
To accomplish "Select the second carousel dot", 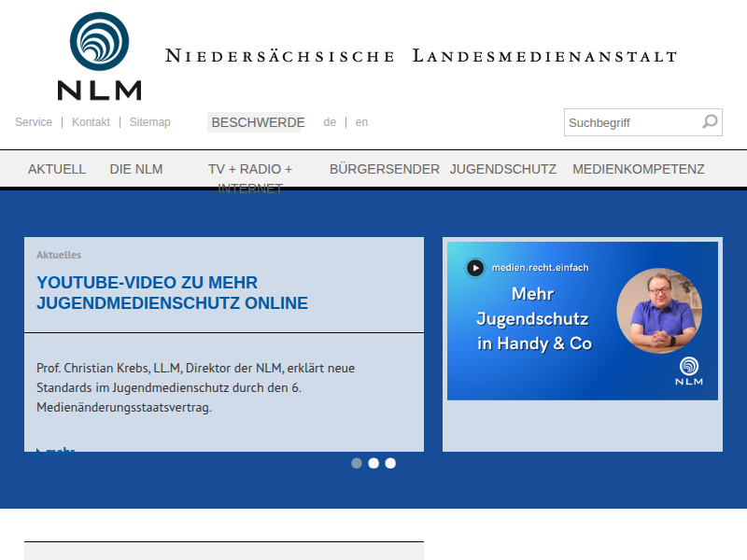I will [373, 463].
